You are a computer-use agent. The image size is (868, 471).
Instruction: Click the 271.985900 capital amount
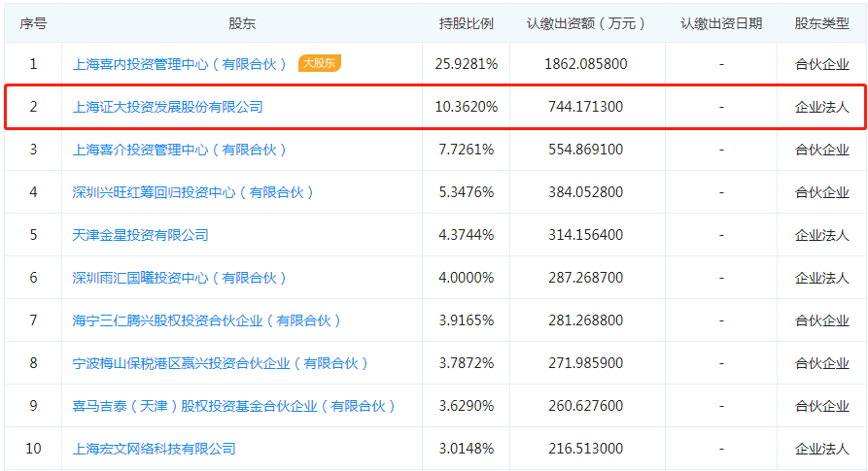586,363
